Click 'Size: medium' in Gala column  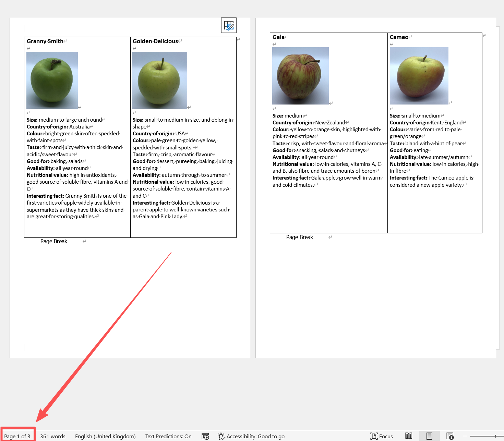pos(288,116)
